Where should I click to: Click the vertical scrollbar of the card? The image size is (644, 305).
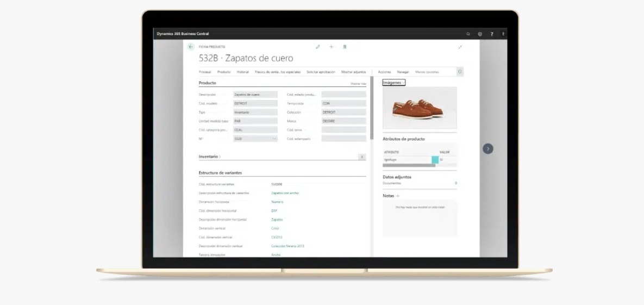point(372,108)
